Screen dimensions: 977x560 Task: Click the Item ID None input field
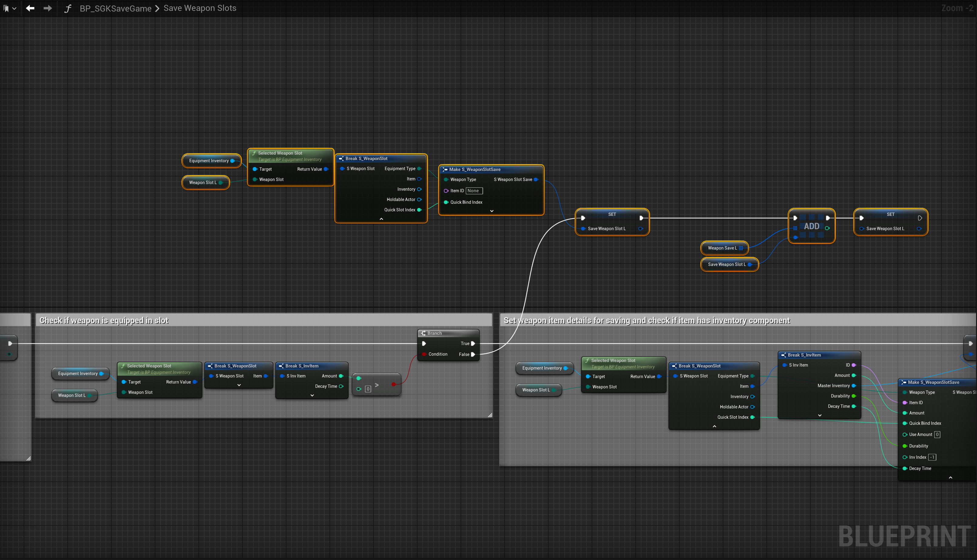(474, 191)
